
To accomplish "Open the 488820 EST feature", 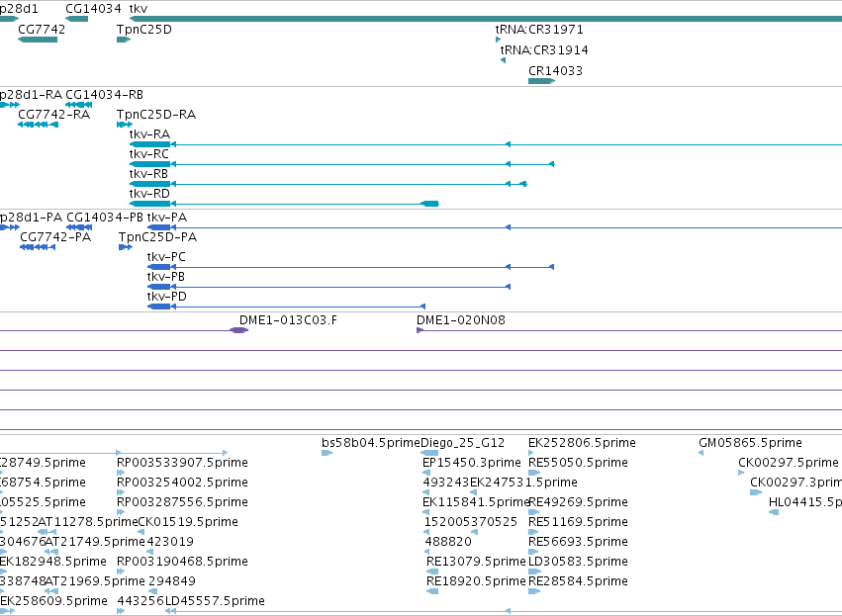I will [x=426, y=552].
